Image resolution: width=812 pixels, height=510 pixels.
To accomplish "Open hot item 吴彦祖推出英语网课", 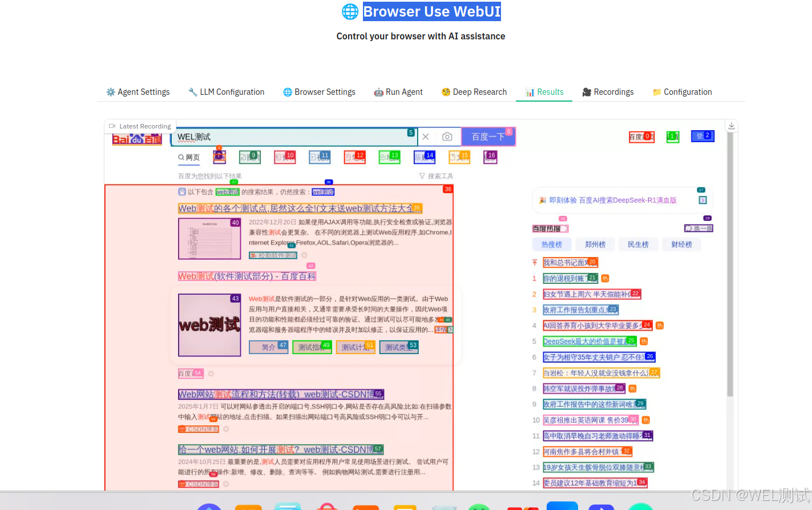I will [591, 420].
